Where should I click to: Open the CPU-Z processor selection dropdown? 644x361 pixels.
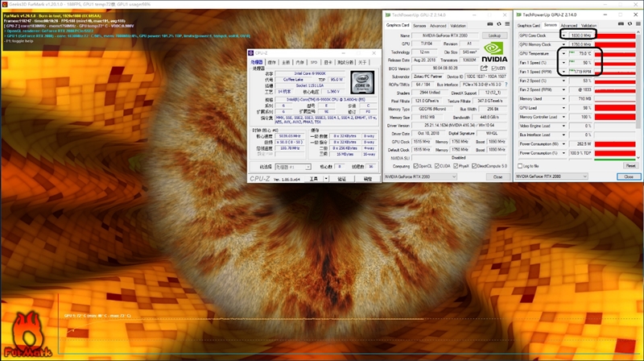[293, 167]
